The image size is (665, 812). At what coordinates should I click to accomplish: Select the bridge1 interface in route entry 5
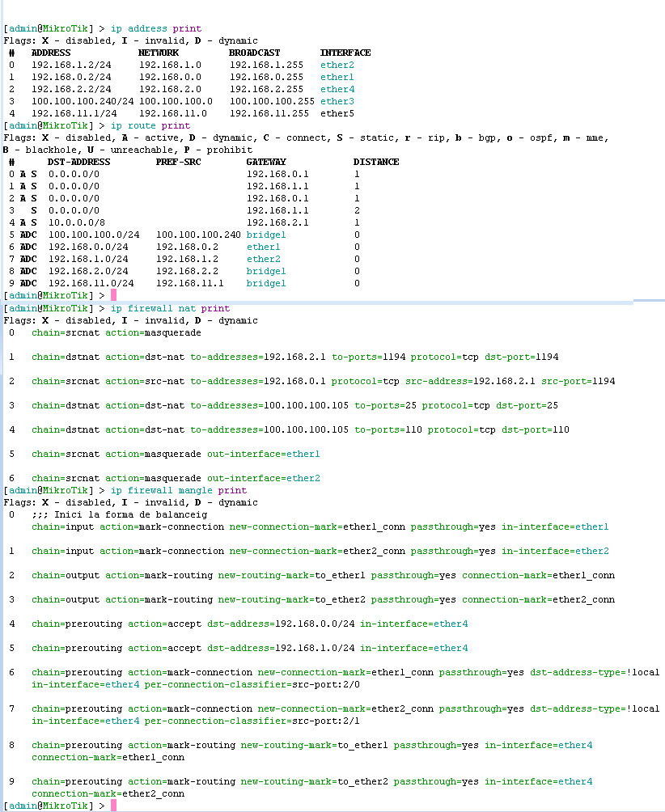265,235
